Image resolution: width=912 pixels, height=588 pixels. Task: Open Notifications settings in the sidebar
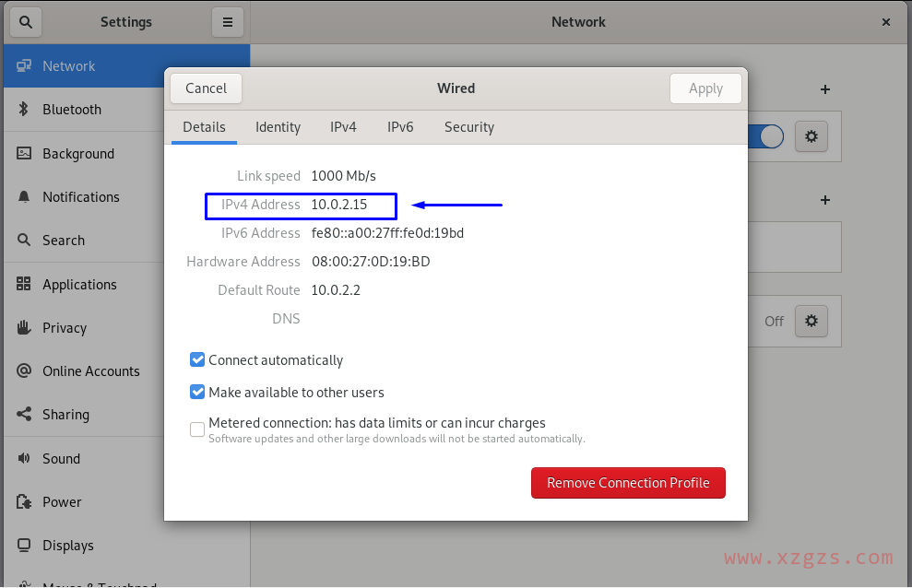point(81,196)
